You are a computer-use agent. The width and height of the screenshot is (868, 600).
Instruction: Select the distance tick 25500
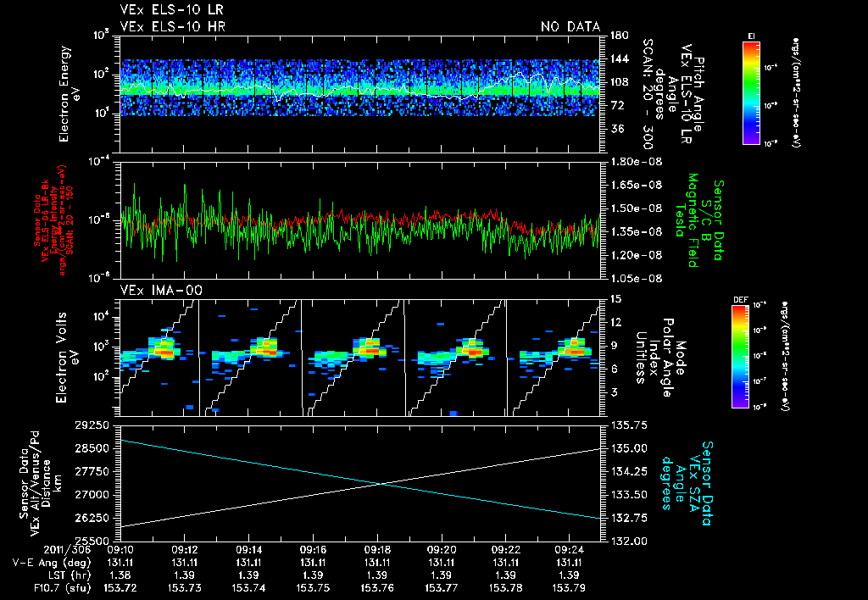pyautogui.click(x=92, y=541)
